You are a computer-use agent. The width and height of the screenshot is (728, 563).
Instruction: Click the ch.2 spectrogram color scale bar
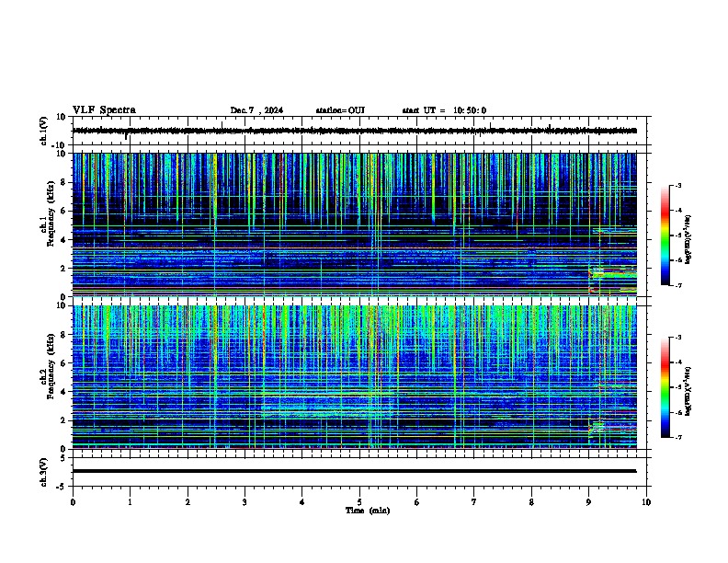(x=665, y=387)
